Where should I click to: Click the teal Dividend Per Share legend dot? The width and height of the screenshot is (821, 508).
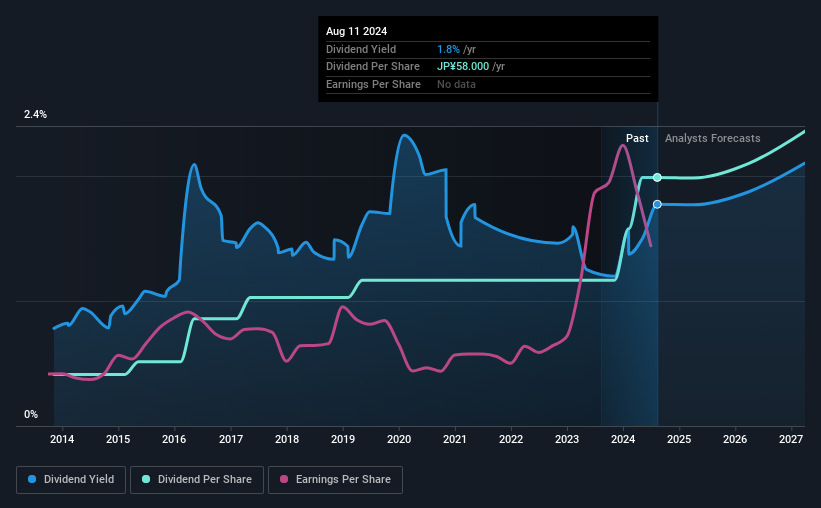146,479
